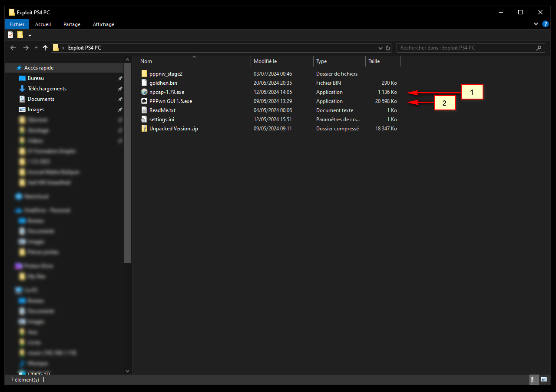Open the Affichage ribbon tab
This screenshot has height=392, width=556.
point(103,24)
